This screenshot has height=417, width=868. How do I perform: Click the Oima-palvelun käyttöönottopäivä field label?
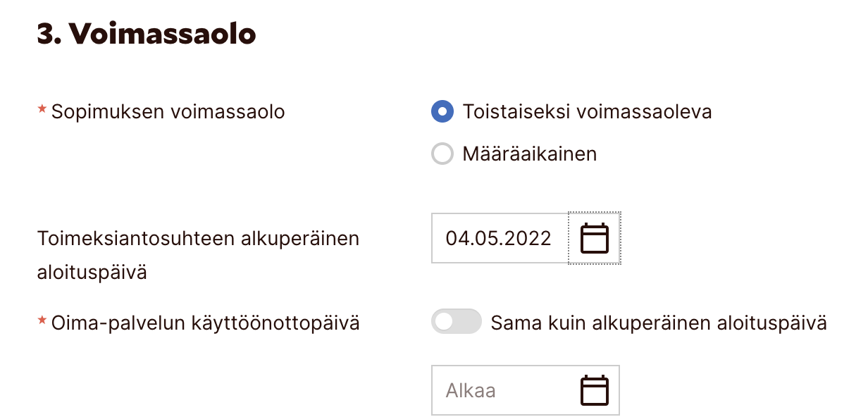point(205,323)
